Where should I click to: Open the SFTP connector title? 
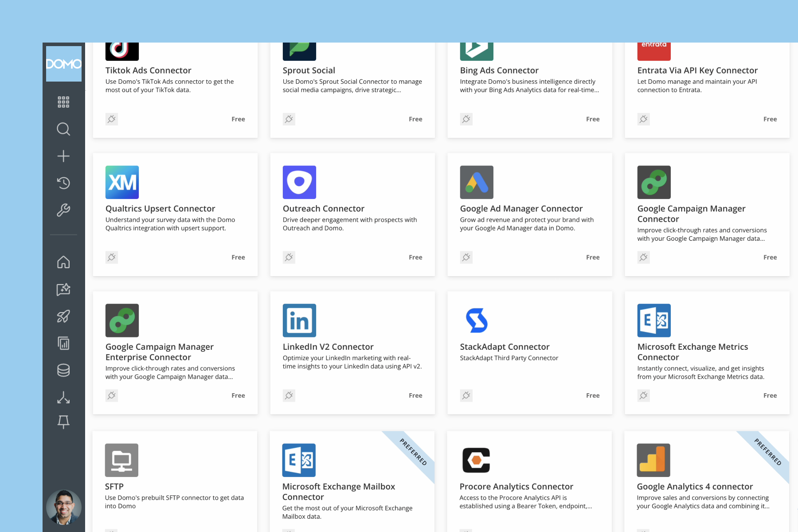click(114, 486)
